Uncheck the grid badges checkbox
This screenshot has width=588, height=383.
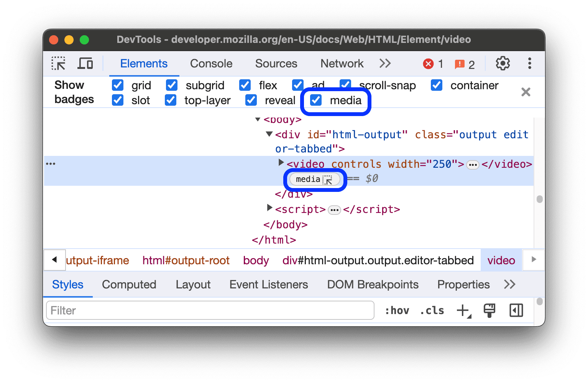[x=117, y=85]
